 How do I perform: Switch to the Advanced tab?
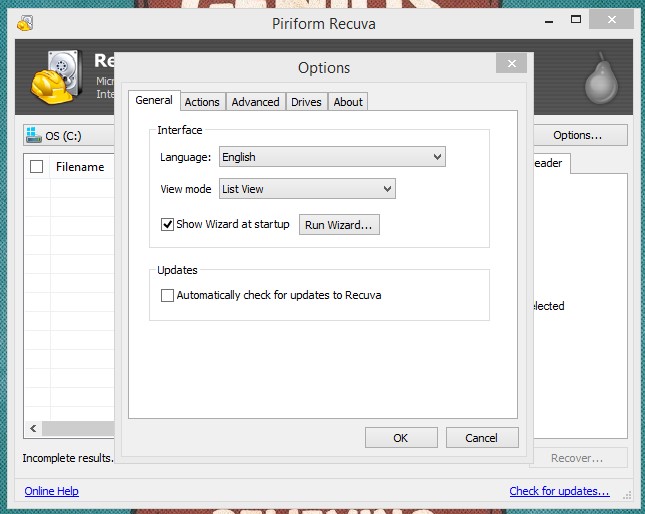pyautogui.click(x=255, y=102)
